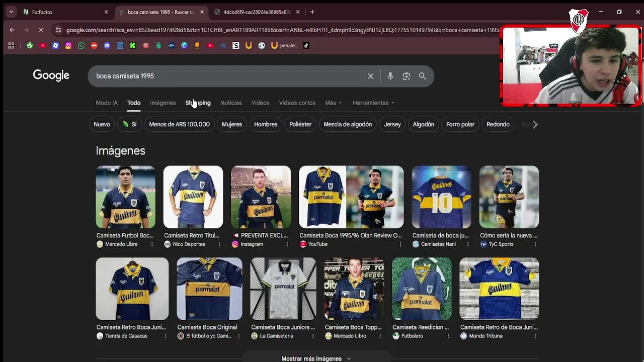Open the TikTok bookmark icon
Viewport: 644px width, 362px height.
(306, 45)
